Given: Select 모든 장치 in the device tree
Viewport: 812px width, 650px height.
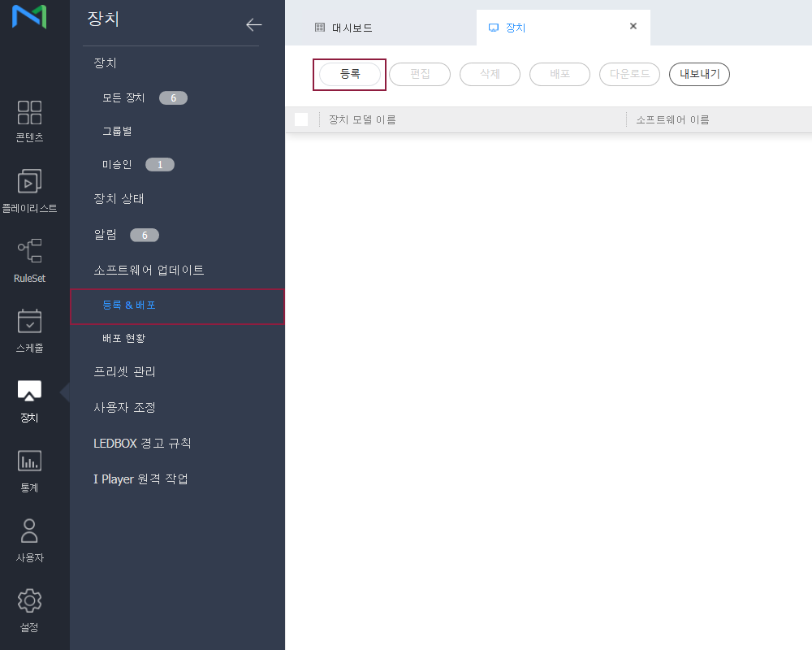Looking at the screenshot, I should pyautogui.click(x=123, y=97).
